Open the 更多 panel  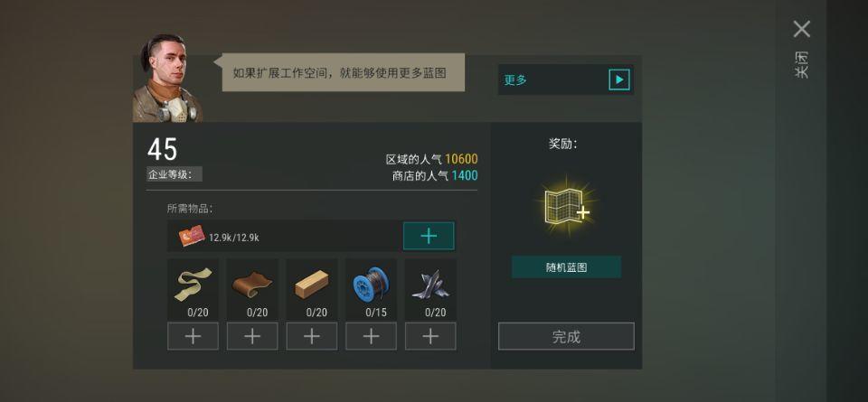click(x=566, y=79)
